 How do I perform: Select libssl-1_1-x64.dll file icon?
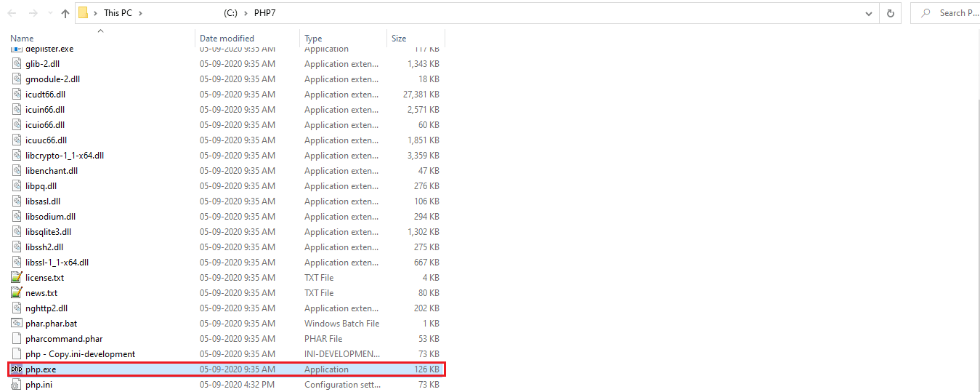click(17, 263)
